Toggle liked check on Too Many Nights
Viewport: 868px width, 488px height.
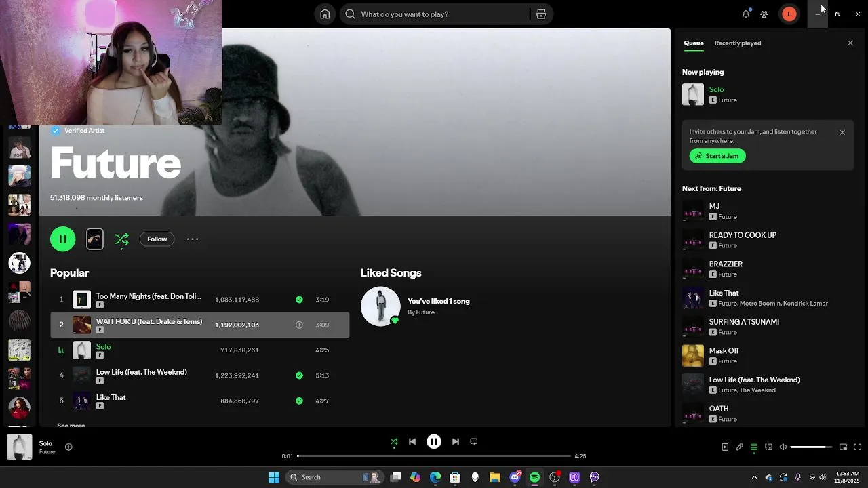(299, 299)
